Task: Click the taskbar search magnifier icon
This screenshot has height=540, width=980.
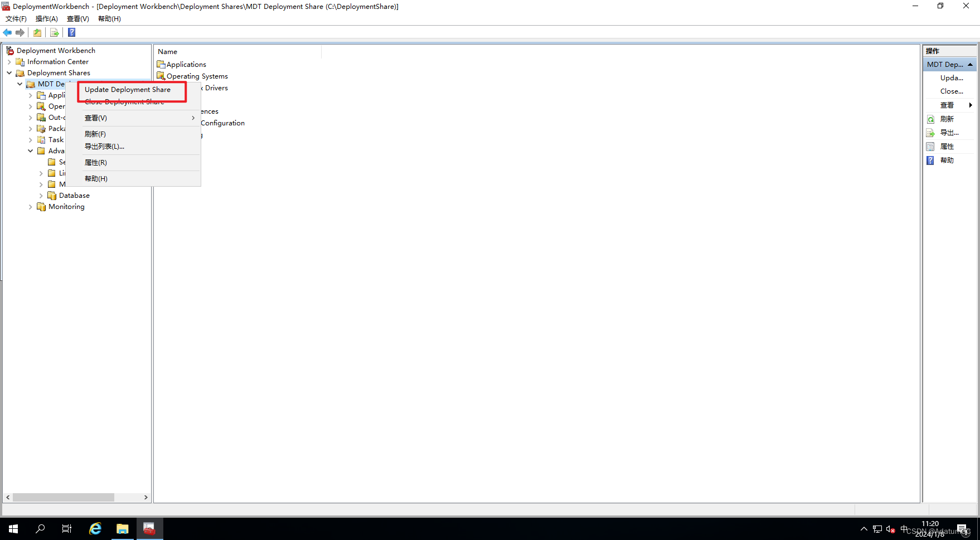Action: pyautogui.click(x=40, y=529)
